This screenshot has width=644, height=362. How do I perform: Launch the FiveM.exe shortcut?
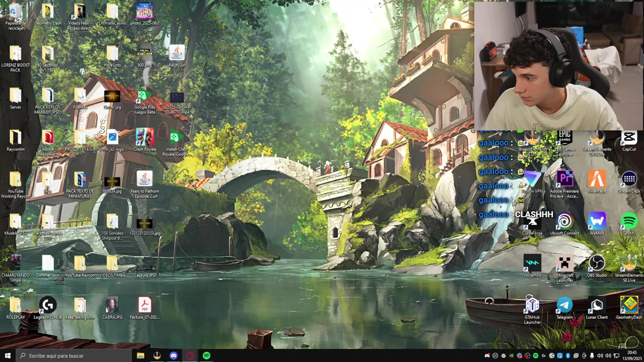click(x=597, y=183)
